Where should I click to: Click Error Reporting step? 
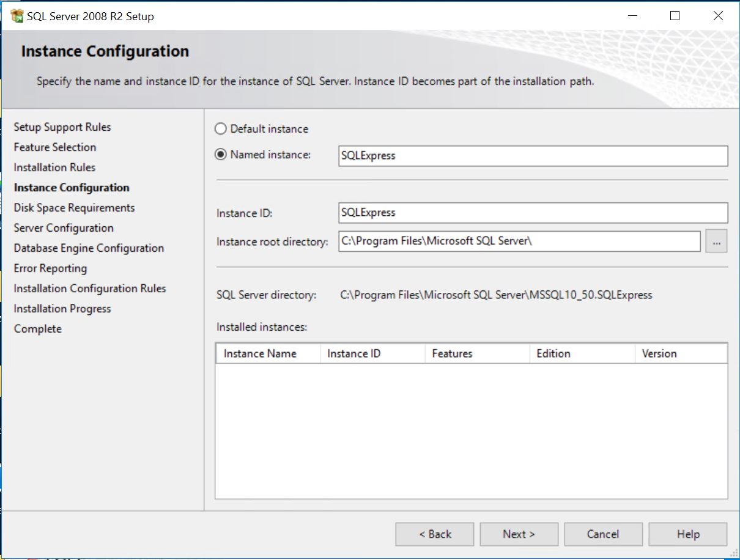click(x=50, y=268)
